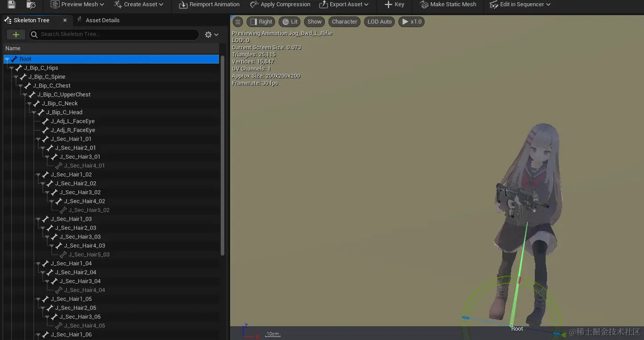Click the Name column header

pos(13,48)
